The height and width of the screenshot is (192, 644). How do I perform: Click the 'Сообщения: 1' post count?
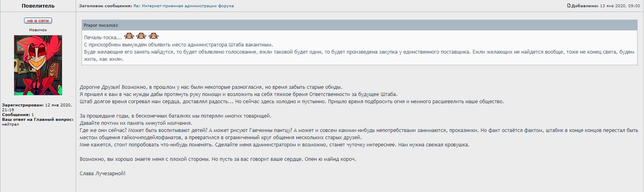[x=18, y=115]
